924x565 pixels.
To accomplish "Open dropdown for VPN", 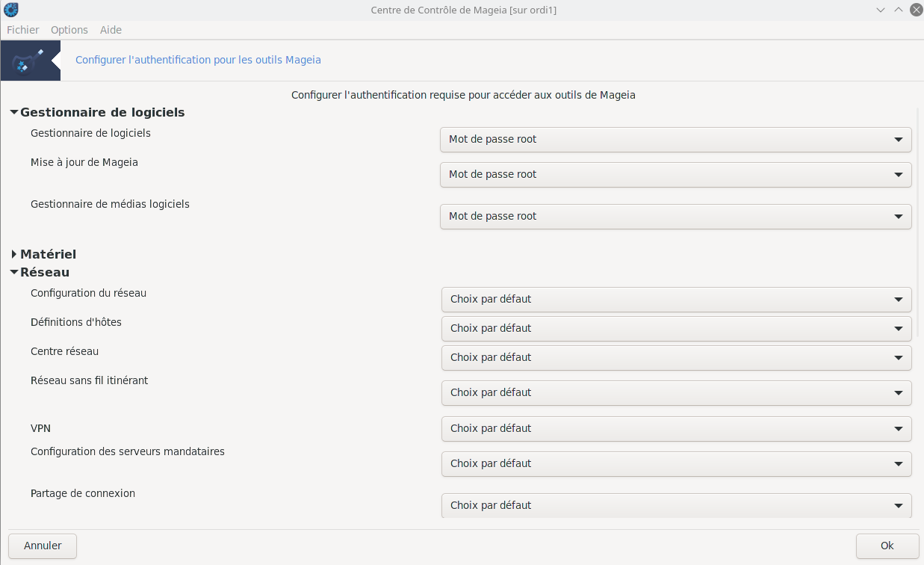I will 677,428.
